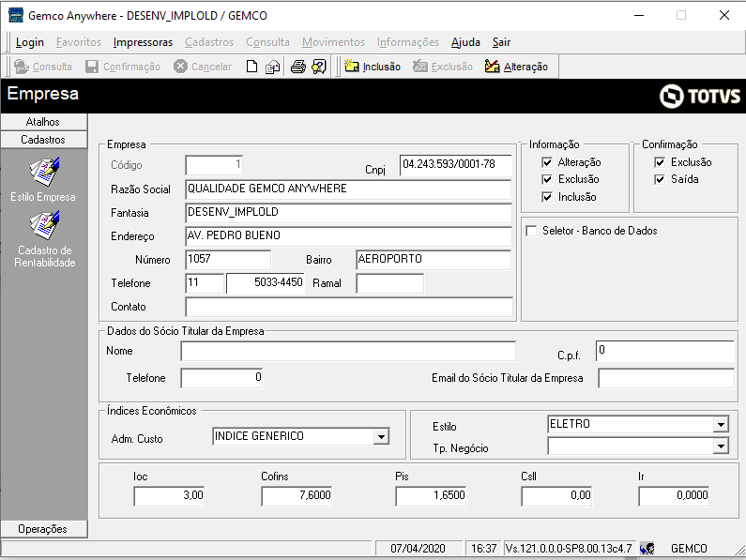Click the Pis value field
746x560 pixels.
click(x=431, y=496)
